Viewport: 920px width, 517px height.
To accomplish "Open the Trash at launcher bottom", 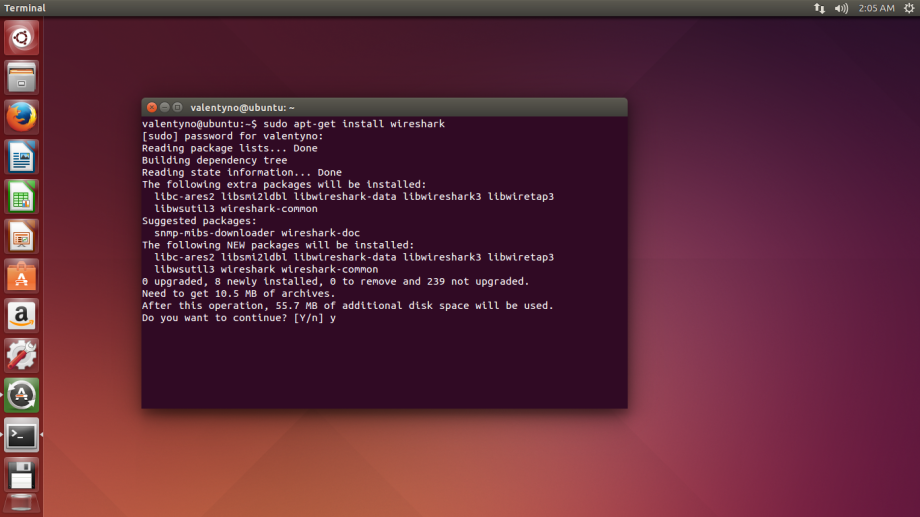I will tap(21, 503).
